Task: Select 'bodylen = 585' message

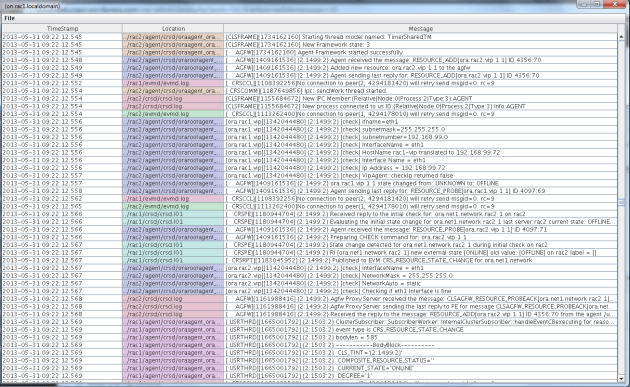Action: pyautogui.click(x=420, y=337)
